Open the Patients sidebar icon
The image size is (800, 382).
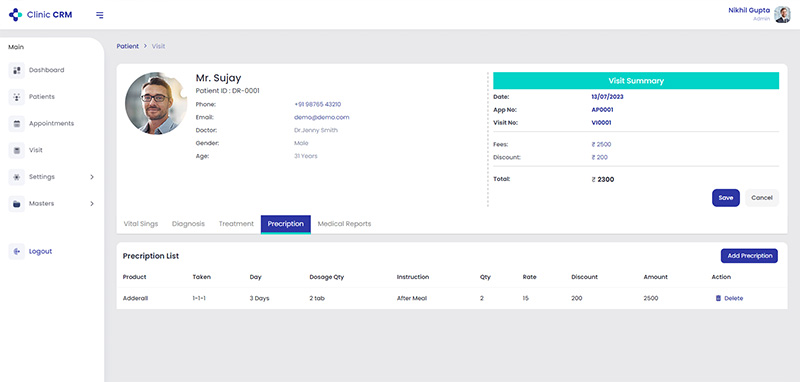point(17,97)
